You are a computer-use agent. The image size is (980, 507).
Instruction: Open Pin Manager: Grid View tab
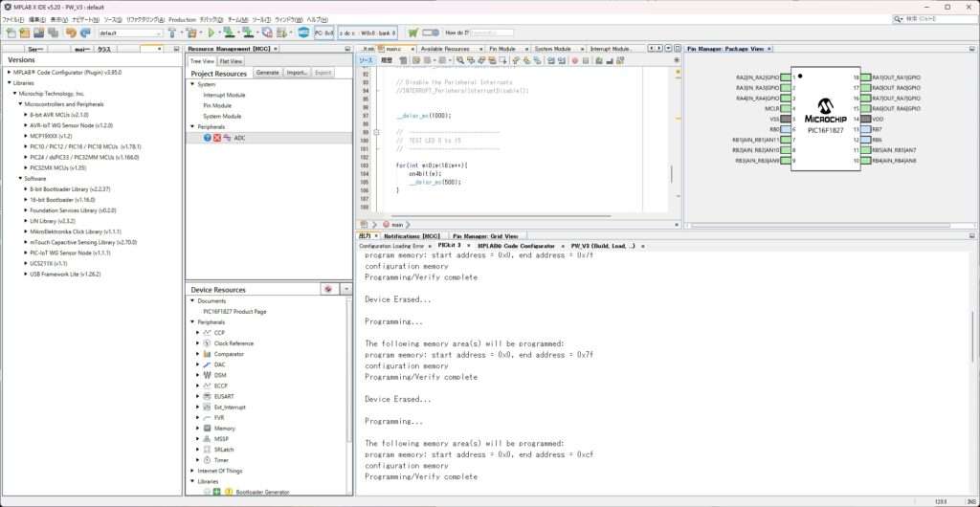tap(485, 236)
